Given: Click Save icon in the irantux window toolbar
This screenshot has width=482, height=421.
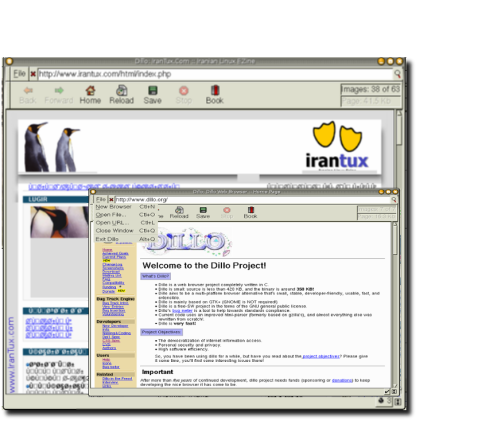Looking at the screenshot, I should click(x=153, y=90).
